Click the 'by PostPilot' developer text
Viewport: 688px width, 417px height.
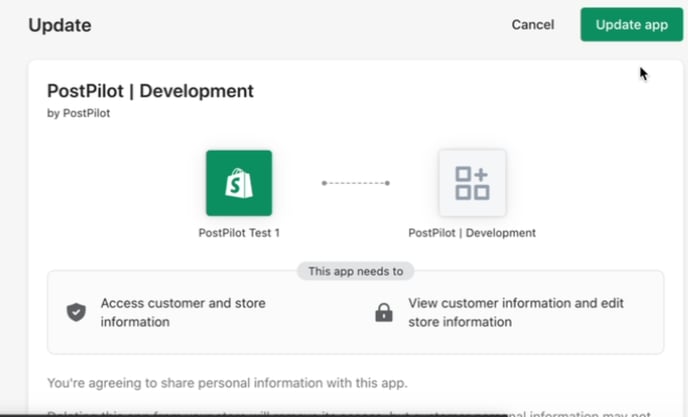click(x=79, y=113)
